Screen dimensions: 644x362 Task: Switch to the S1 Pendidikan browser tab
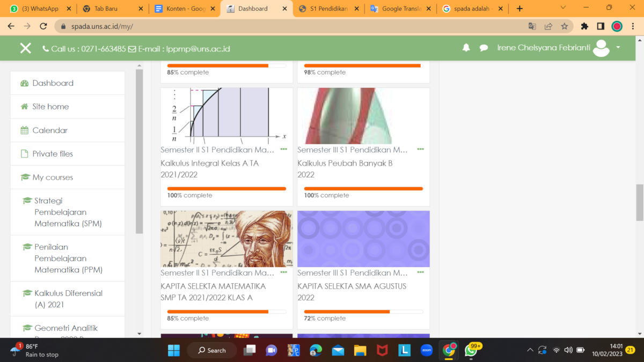pyautogui.click(x=328, y=9)
